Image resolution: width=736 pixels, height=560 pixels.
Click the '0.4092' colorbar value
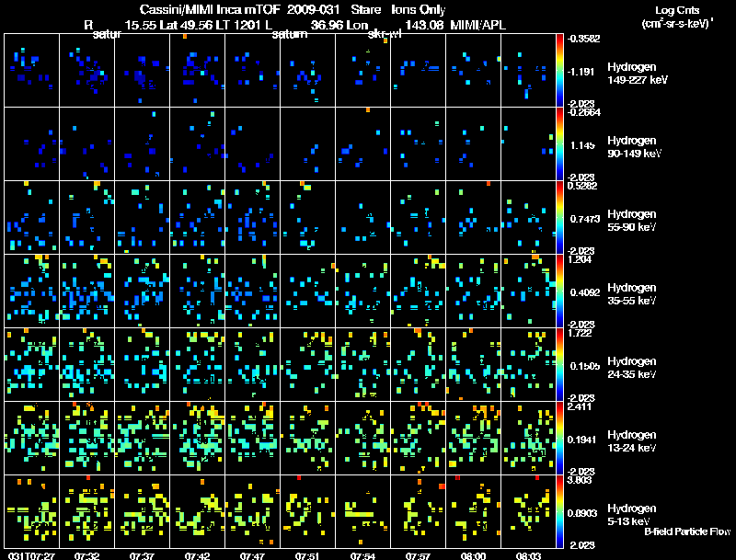[x=585, y=292]
